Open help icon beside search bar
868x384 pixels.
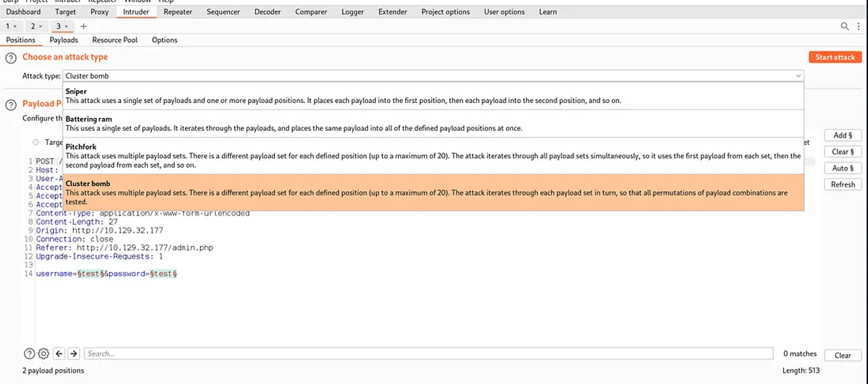tap(29, 354)
